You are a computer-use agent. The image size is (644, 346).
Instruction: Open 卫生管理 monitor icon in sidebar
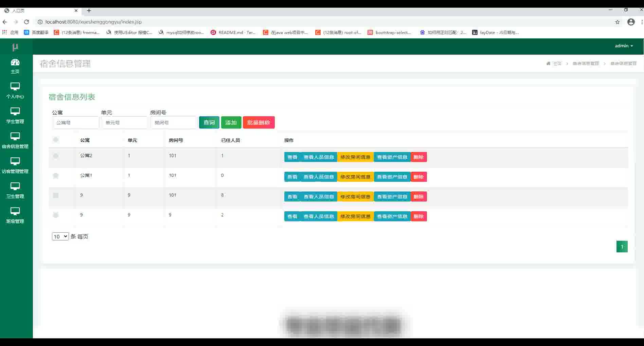click(15, 186)
